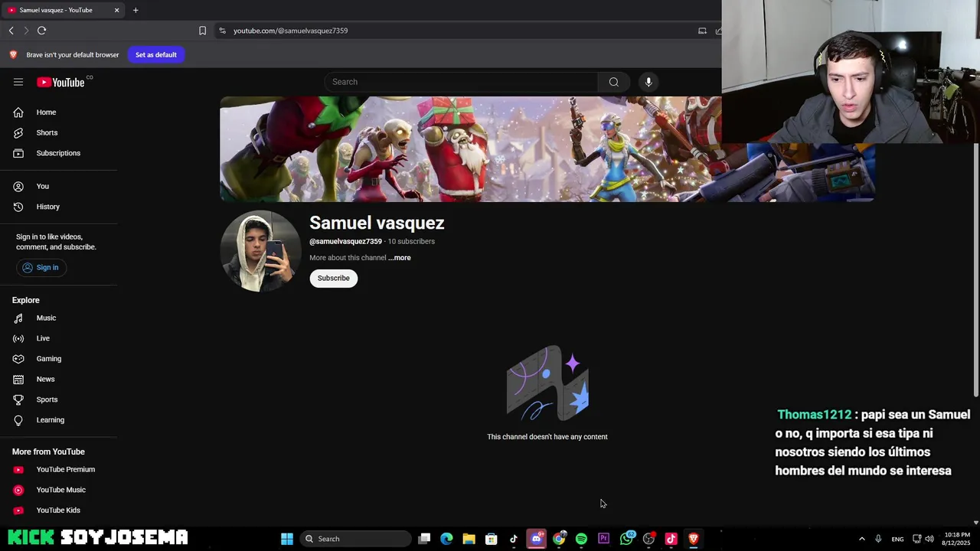The height and width of the screenshot is (551, 980).
Task: Open WhatsApp from the taskbar
Action: pyautogui.click(x=626, y=539)
